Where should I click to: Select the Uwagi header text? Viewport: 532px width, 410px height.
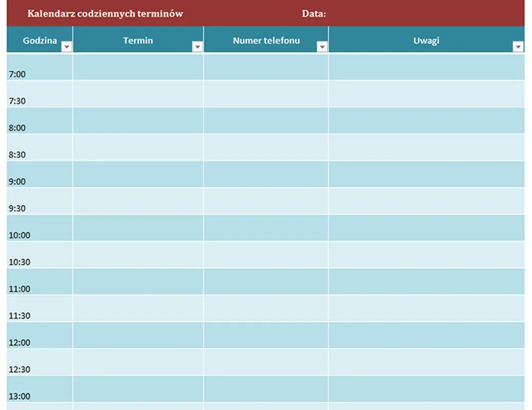pos(426,40)
